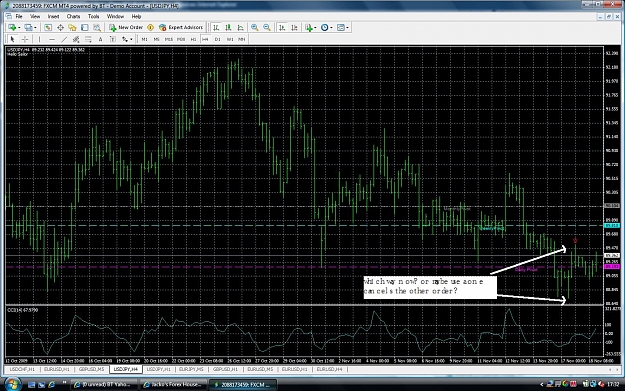This screenshot has width=625, height=391.
Task: Open the Insert menu
Action: click(x=53, y=16)
